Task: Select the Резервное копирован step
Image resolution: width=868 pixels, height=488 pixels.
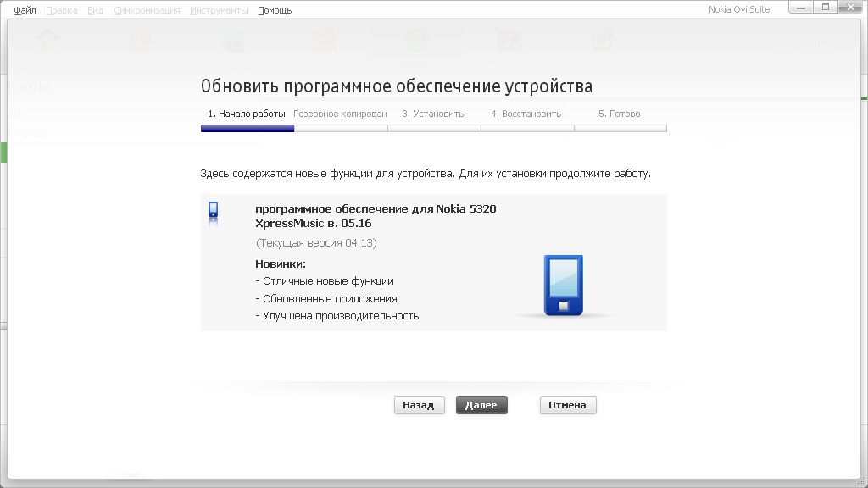Action: pos(340,114)
